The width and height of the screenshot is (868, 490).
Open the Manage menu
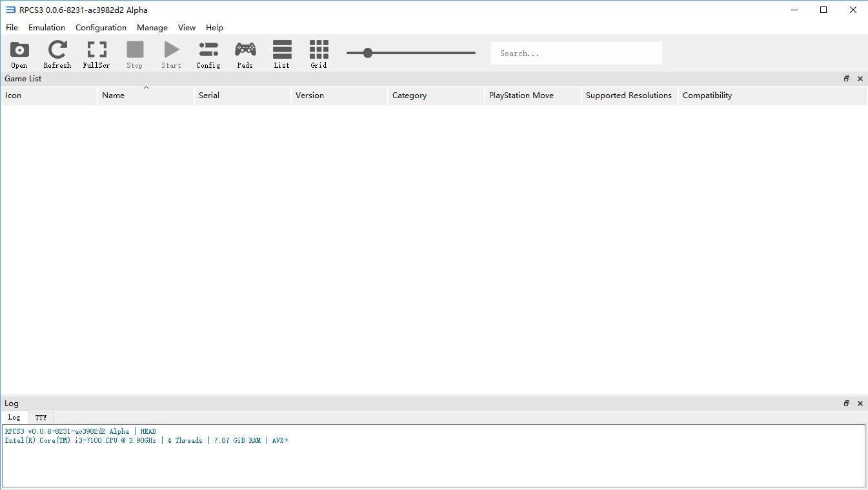pos(152,27)
